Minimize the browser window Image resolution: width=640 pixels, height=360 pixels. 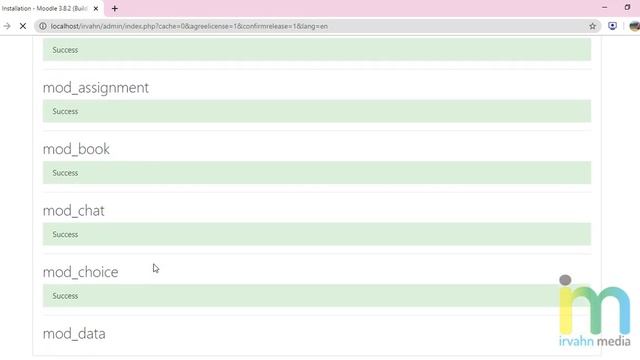click(x=604, y=7)
